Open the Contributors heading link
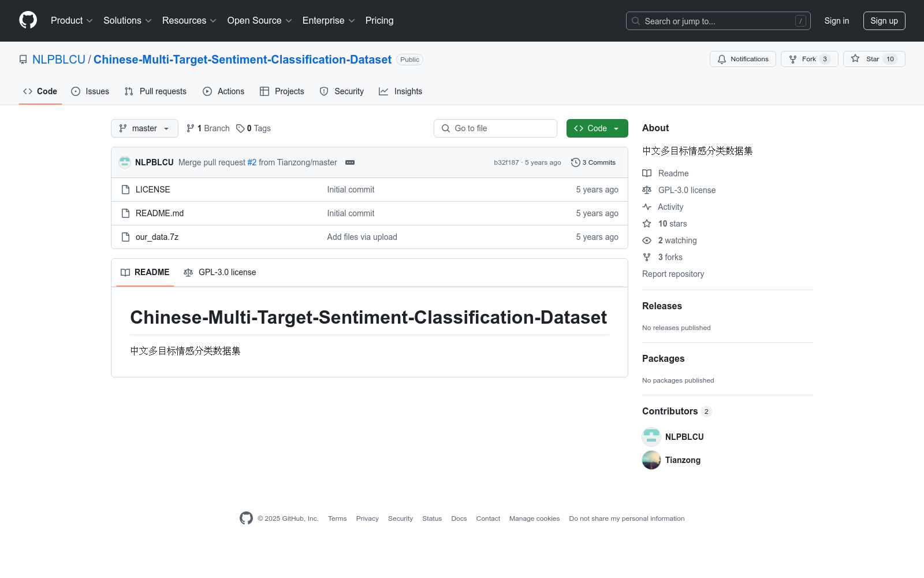Image resolution: width=924 pixels, height=578 pixels. click(x=677, y=412)
